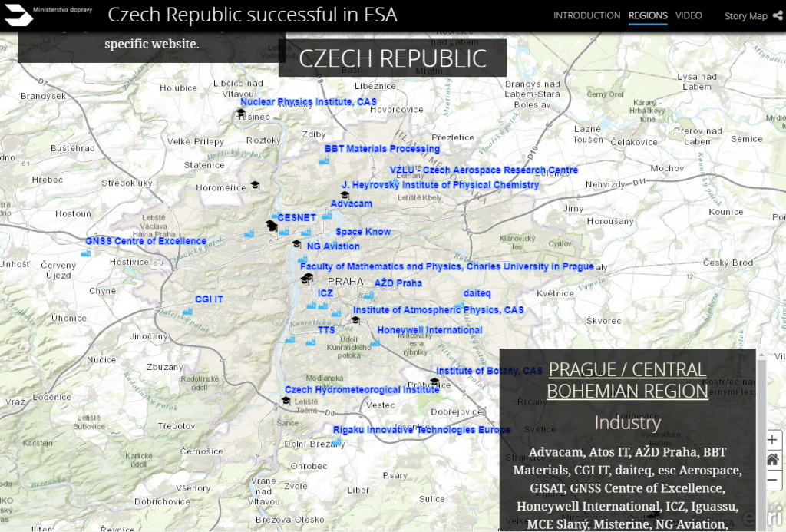Click 'Czech Hydrometeorogical Institute' map label

(362, 390)
